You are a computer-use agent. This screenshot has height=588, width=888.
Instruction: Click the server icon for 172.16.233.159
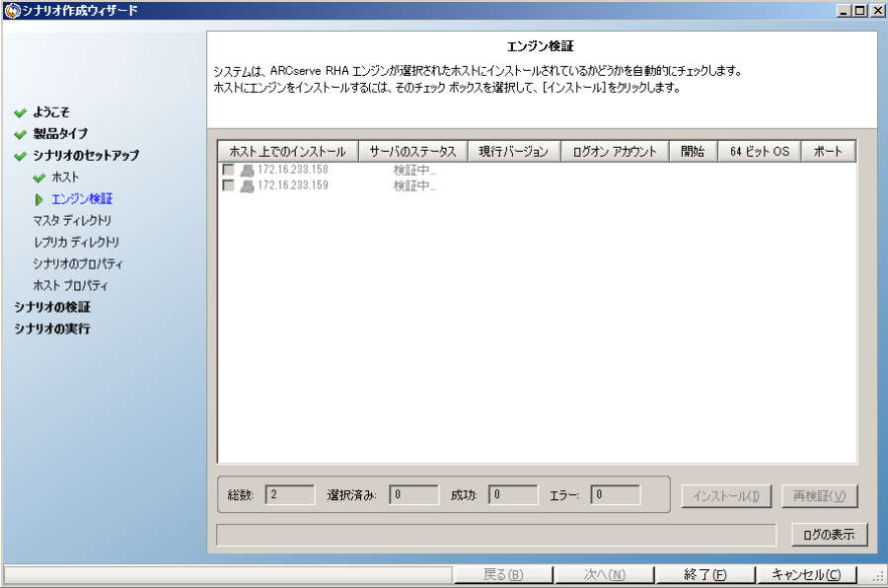pyautogui.click(x=247, y=185)
